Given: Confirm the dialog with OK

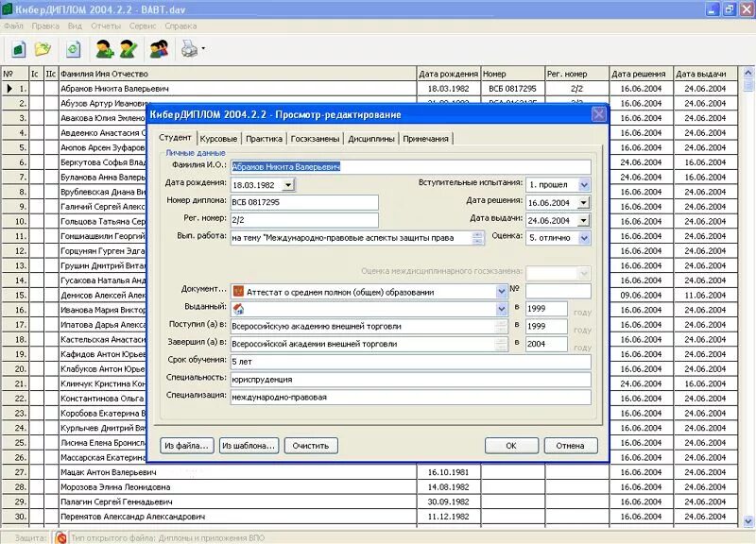Looking at the screenshot, I should pyautogui.click(x=511, y=446).
